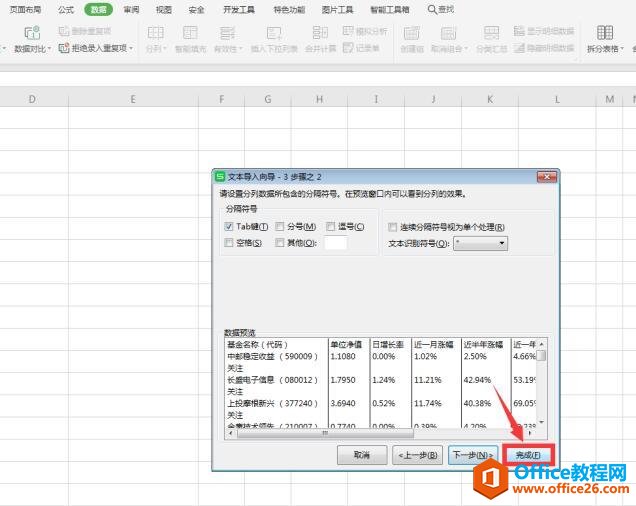Screen dimensions: 636x506
Task: Expand the 分列 dropdown arrow
Action: coord(165,49)
